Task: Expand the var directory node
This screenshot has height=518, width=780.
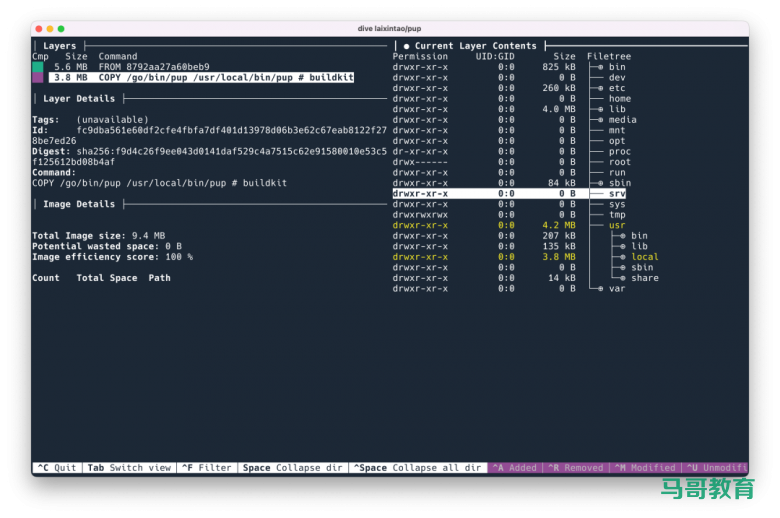Action: 600,289
